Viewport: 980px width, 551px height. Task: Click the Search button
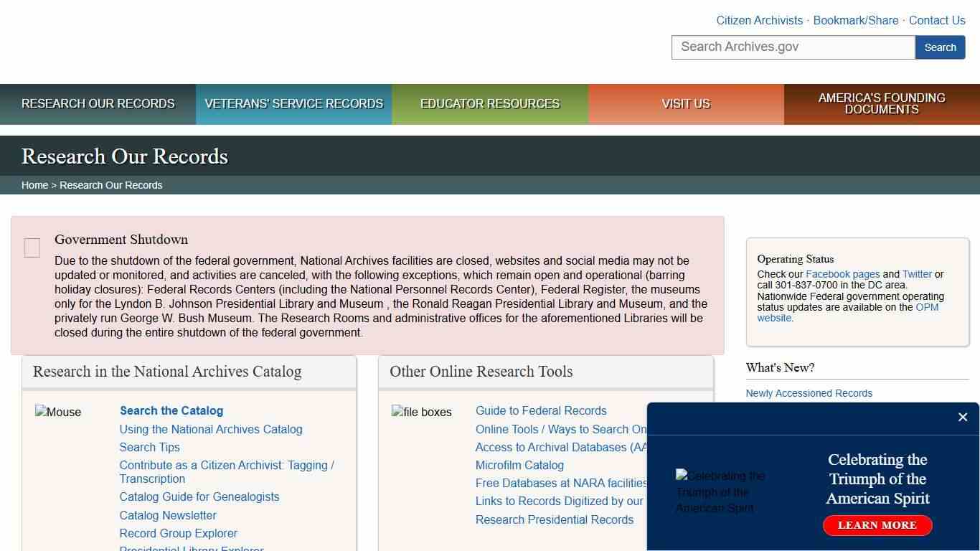tap(940, 47)
